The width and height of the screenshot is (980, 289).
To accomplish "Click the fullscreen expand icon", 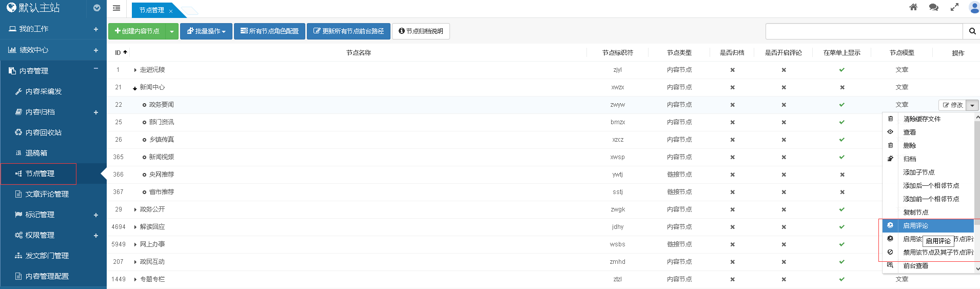I will 954,7.
